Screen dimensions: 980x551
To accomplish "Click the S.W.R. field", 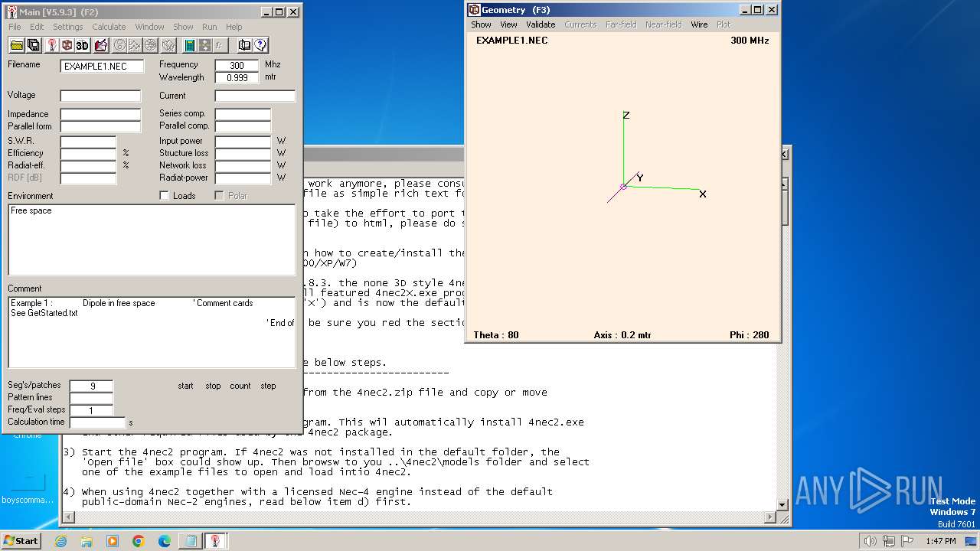I will 88,142.
